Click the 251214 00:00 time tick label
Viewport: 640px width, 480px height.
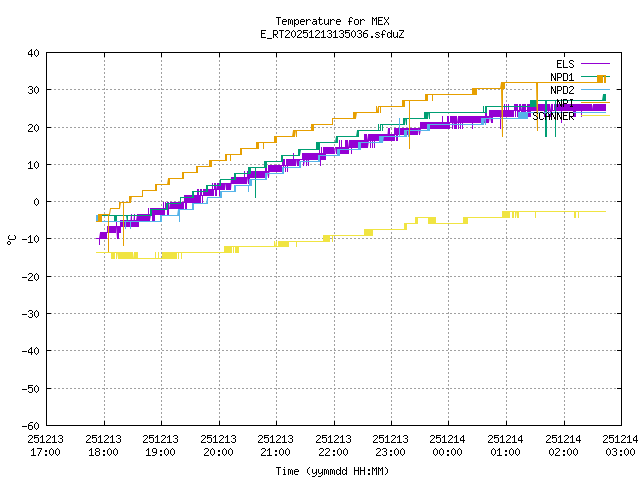pos(448,445)
